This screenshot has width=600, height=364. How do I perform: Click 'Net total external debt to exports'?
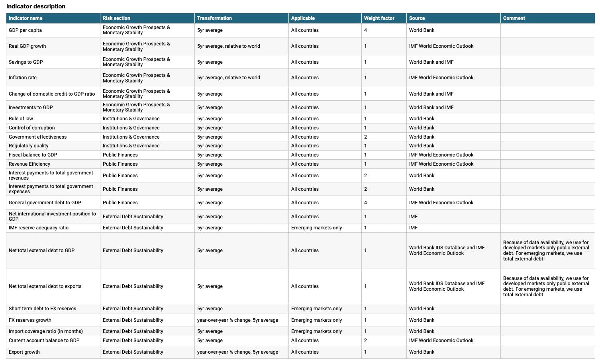tap(45, 286)
